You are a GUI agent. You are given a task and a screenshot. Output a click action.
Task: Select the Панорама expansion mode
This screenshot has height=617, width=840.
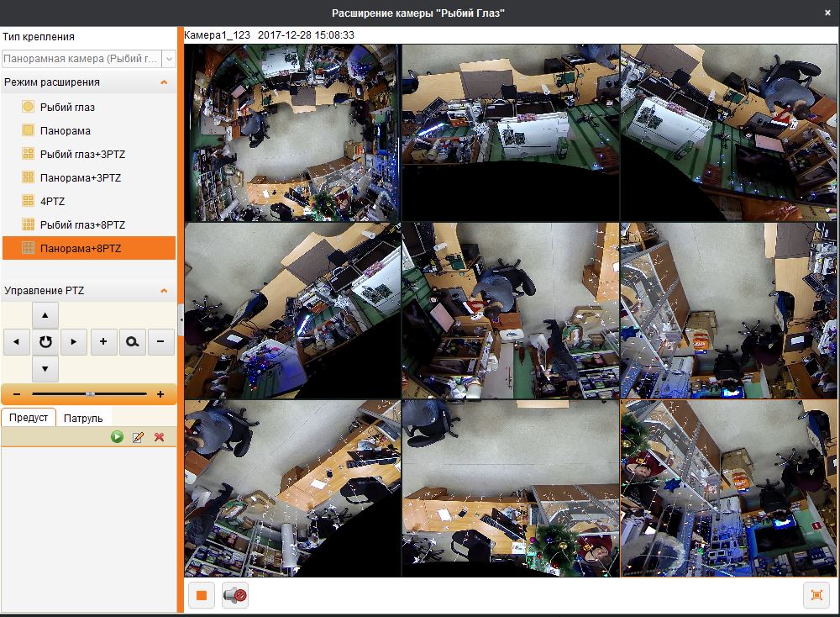pos(89,131)
